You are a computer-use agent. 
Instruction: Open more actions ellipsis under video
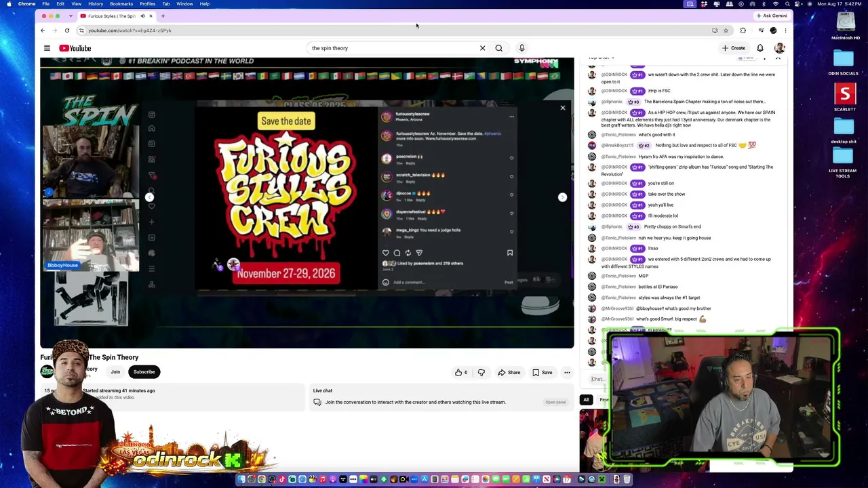[x=567, y=372]
